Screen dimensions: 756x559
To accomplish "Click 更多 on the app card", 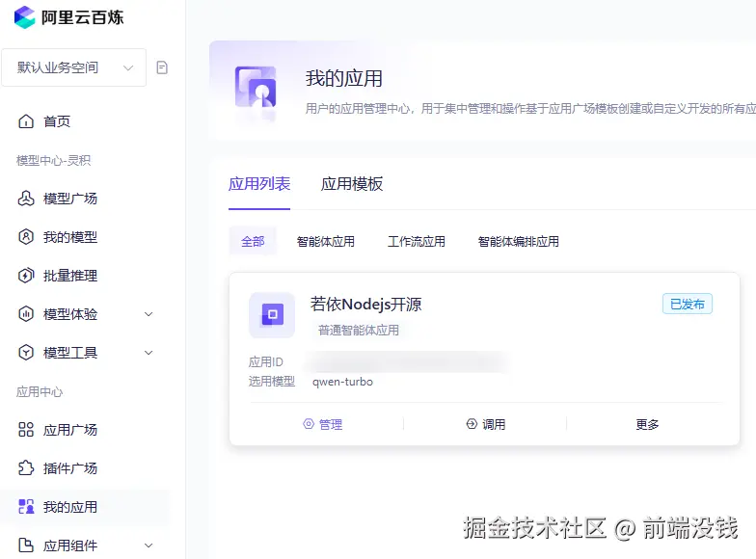I will [648, 424].
